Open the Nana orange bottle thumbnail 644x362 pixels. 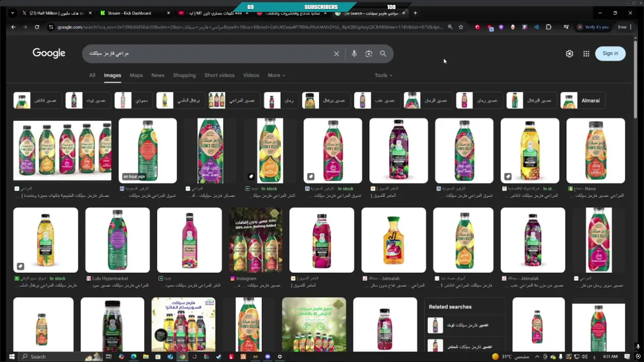[x=596, y=151]
